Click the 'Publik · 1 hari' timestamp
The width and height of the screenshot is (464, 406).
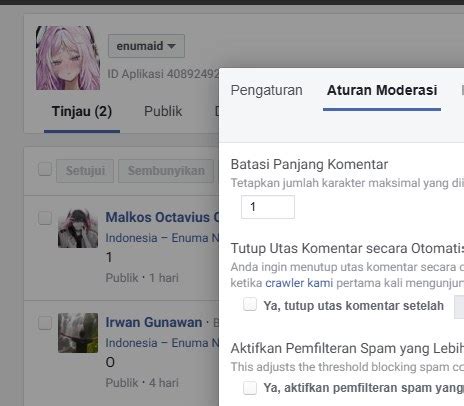pos(142,278)
